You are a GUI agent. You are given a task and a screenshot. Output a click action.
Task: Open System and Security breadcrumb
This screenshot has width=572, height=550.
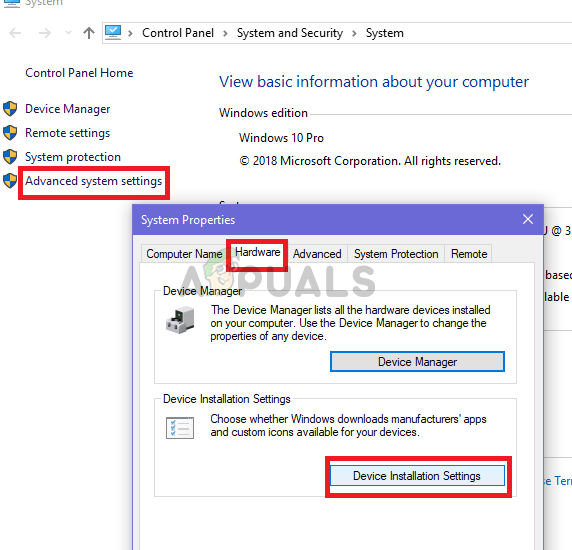pyautogui.click(x=290, y=33)
